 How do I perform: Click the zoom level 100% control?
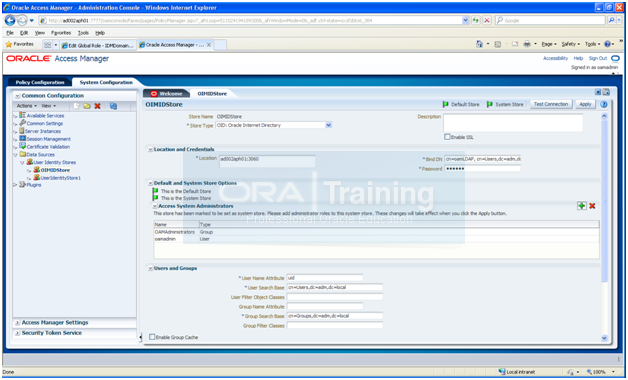tap(599, 372)
